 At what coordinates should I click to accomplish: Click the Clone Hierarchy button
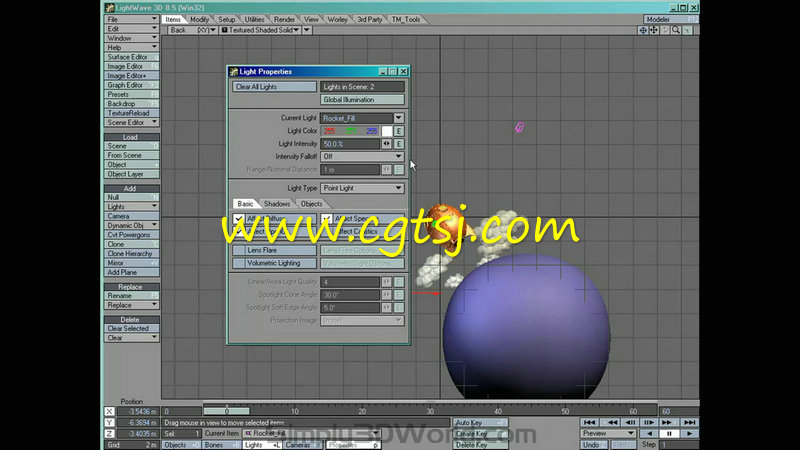pyautogui.click(x=132, y=254)
